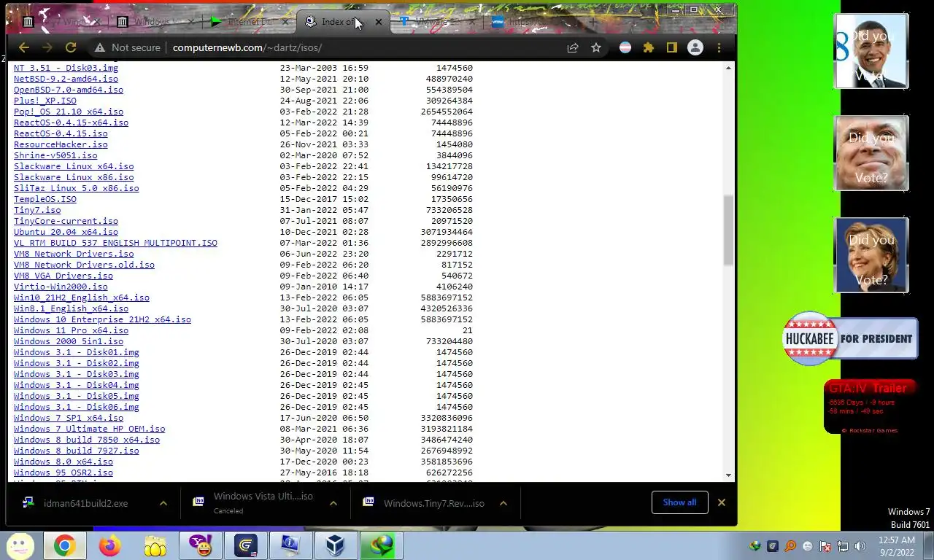Open the Chrome three-dot menu
This screenshot has width=934, height=560.
(x=719, y=47)
